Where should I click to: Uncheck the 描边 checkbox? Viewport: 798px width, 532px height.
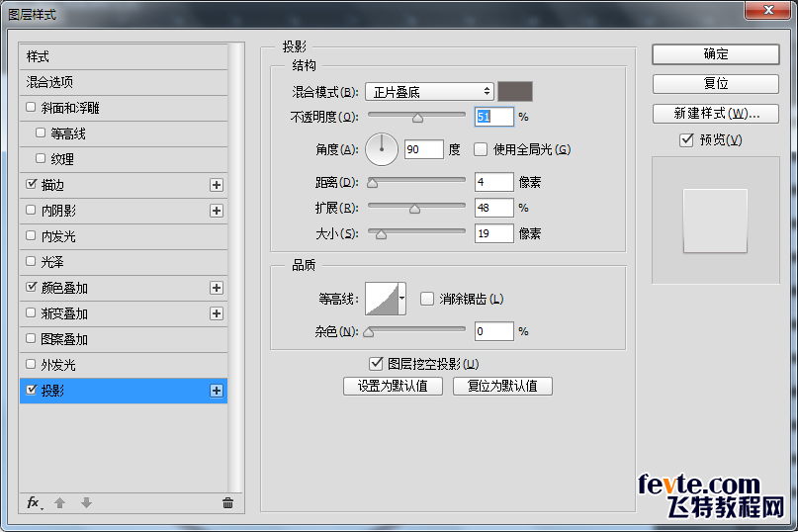click(x=31, y=184)
